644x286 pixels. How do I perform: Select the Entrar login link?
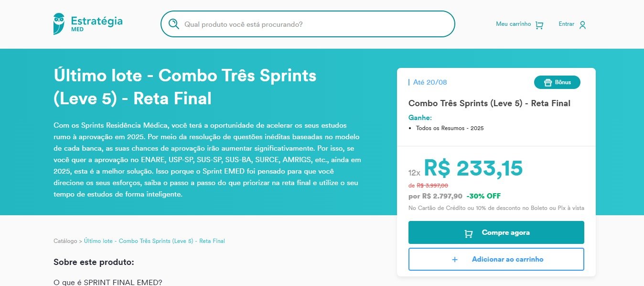[x=566, y=24]
